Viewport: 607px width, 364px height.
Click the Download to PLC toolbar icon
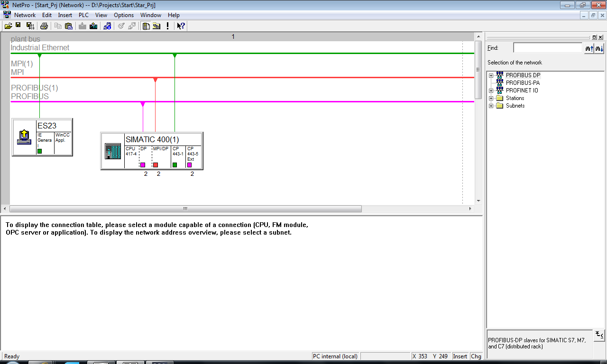tap(83, 26)
